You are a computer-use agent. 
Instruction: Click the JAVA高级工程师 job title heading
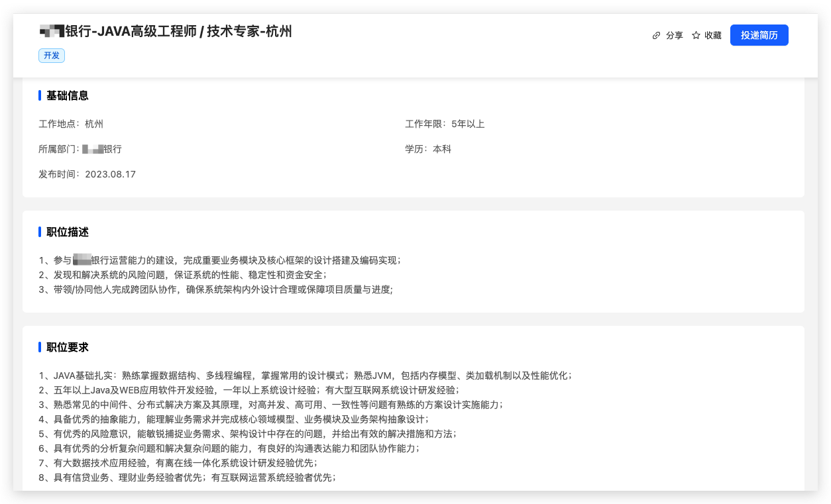166,31
